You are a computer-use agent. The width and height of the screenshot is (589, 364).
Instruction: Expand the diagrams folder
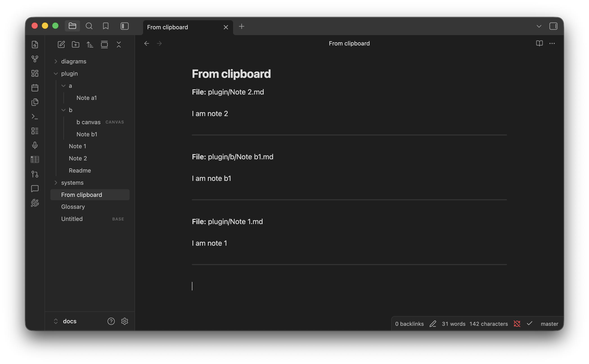pyautogui.click(x=74, y=61)
